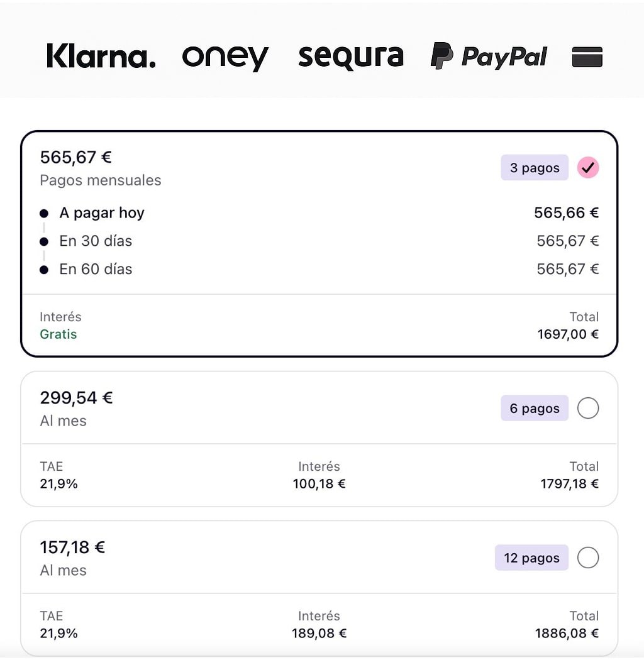Click the 1697,00 € total amount
This screenshot has height=660, width=644.
(x=567, y=334)
